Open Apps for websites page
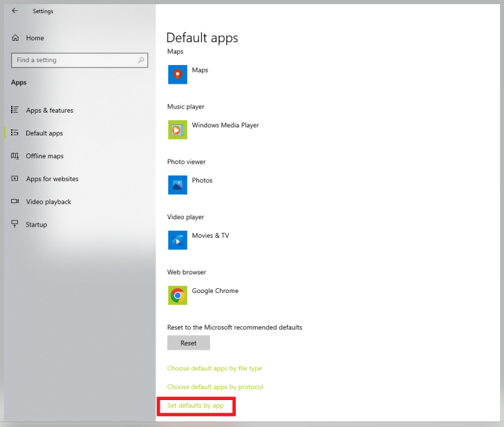504x427 pixels. pos(52,179)
